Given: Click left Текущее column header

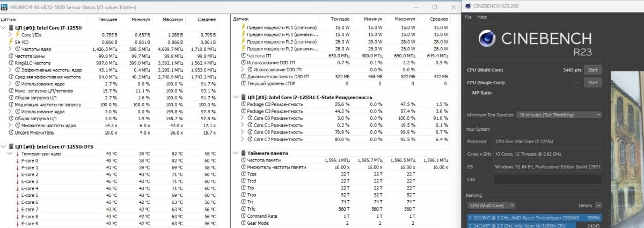Looking at the screenshot, I should point(108,19).
